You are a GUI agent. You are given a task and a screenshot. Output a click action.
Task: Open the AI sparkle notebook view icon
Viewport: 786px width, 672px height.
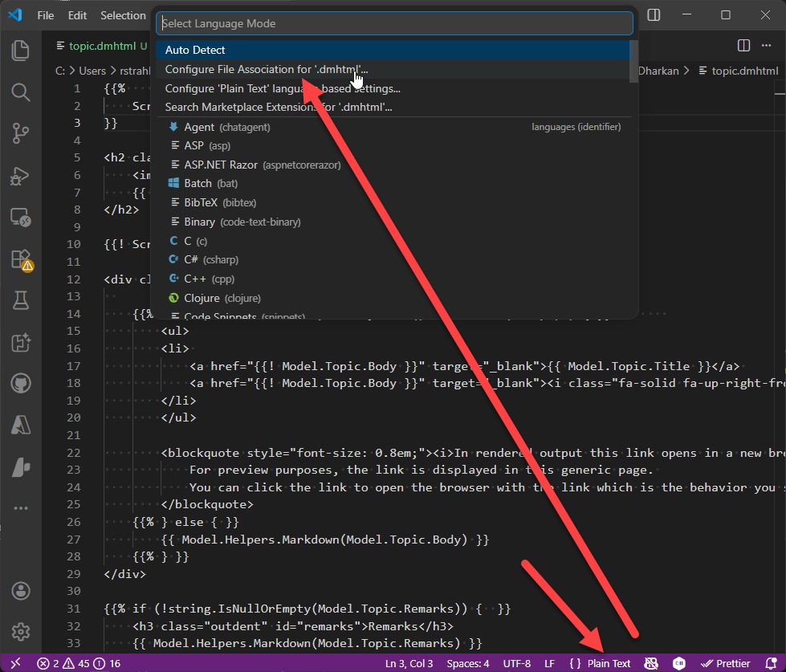[21, 342]
